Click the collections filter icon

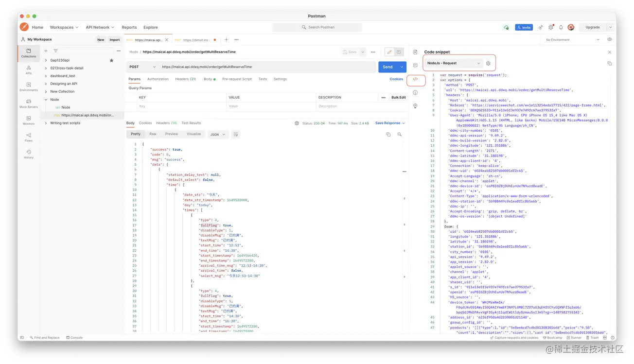pos(55,51)
